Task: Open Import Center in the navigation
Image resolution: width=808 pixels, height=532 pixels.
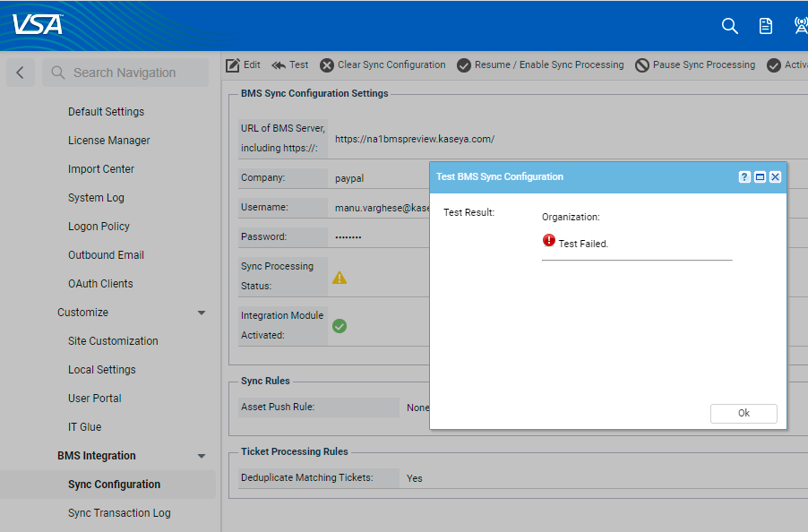Action: coord(101,169)
